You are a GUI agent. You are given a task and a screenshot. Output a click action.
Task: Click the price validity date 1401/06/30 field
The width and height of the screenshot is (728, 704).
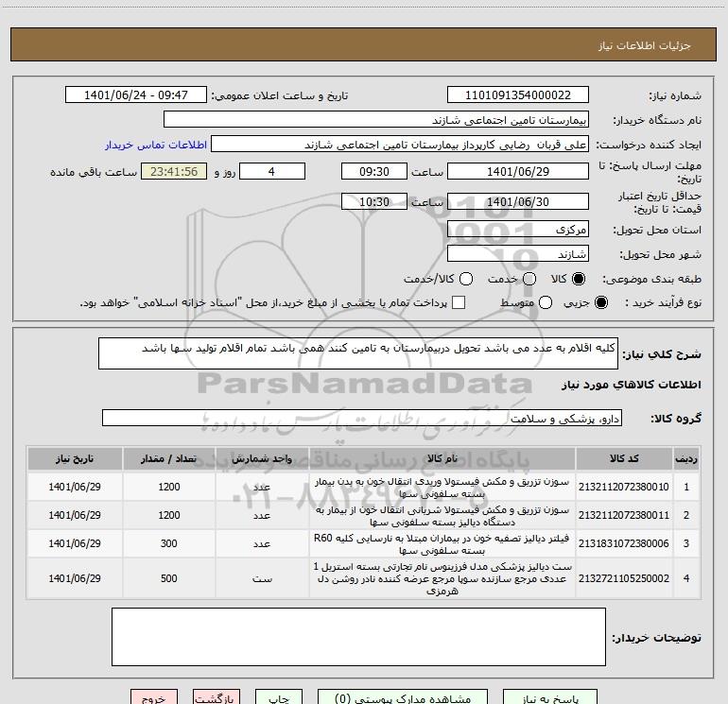pos(518,201)
